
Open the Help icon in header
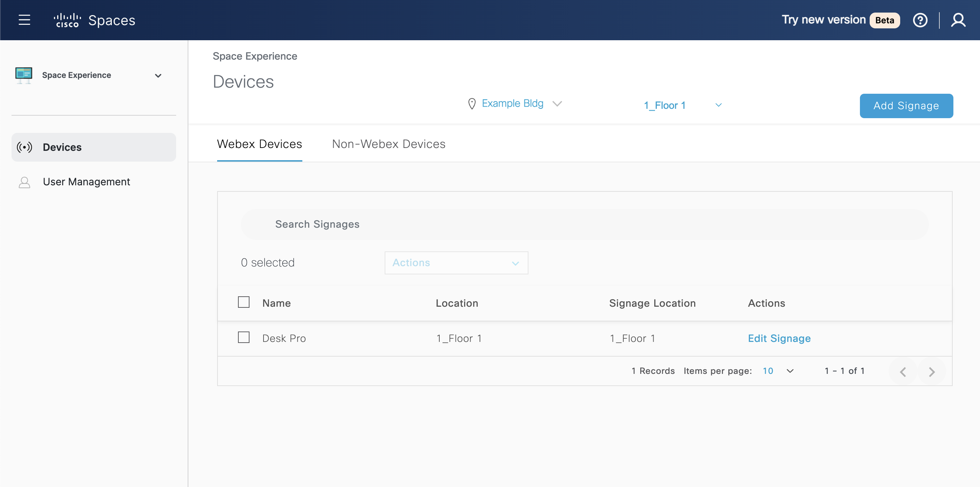click(920, 20)
